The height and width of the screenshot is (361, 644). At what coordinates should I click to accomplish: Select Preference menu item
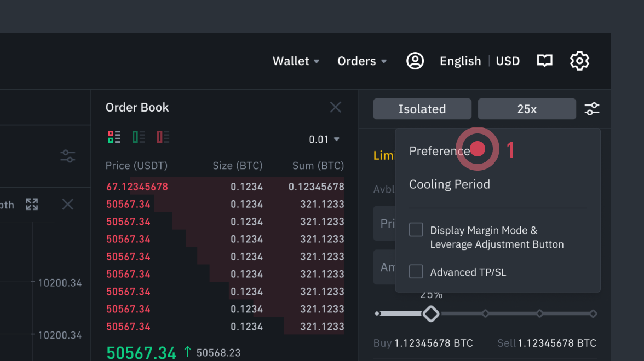[x=440, y=151]
